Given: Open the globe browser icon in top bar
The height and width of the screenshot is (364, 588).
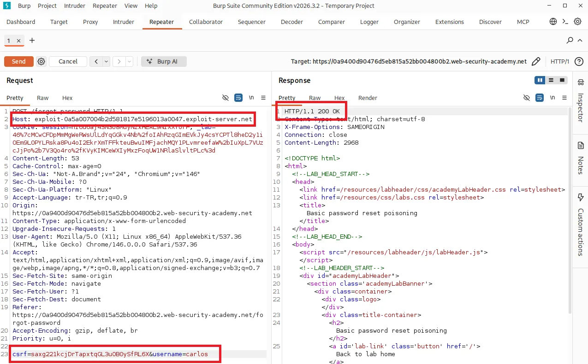Looking at the screenshot, I should pyautogui.click(x=553, y=22).
